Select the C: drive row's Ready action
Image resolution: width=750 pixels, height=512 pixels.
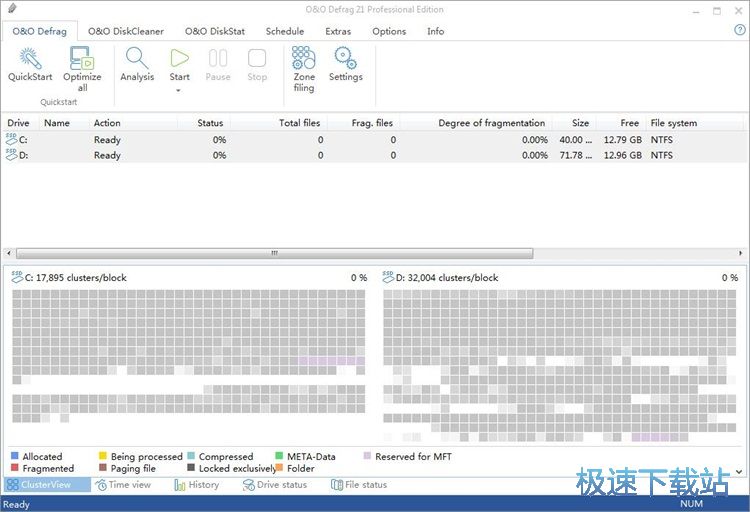pyautogui.click(x=107, y=140)
